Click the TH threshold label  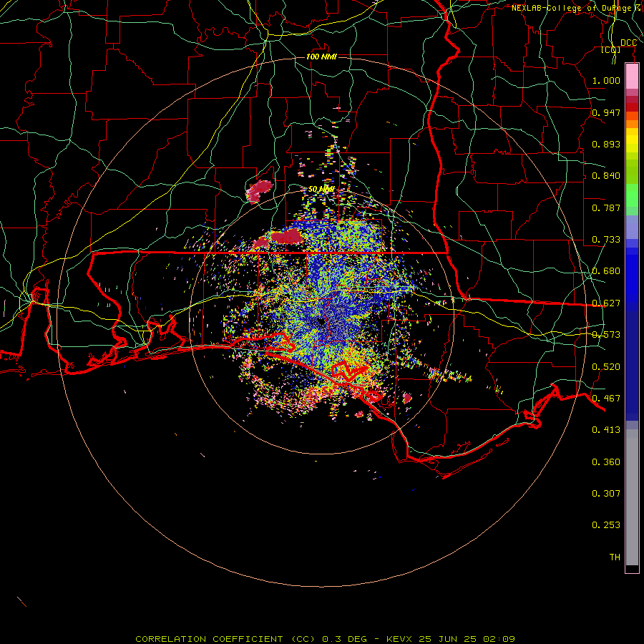tap(615, 557)
